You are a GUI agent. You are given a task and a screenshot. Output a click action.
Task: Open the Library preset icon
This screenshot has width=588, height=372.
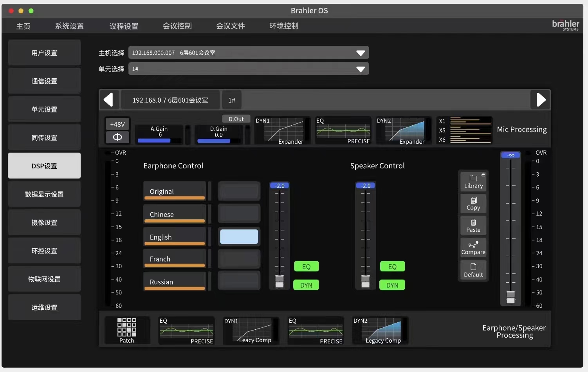pyautogui.click(x=473, y=182)
